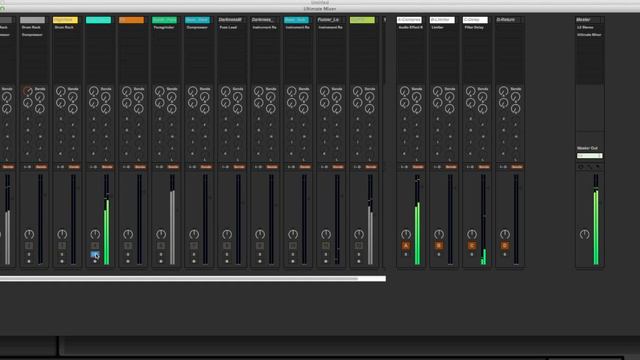The width and height of the screenshot is (640, 360).
Task: Select the orange track name label
Action: point(131,20)
